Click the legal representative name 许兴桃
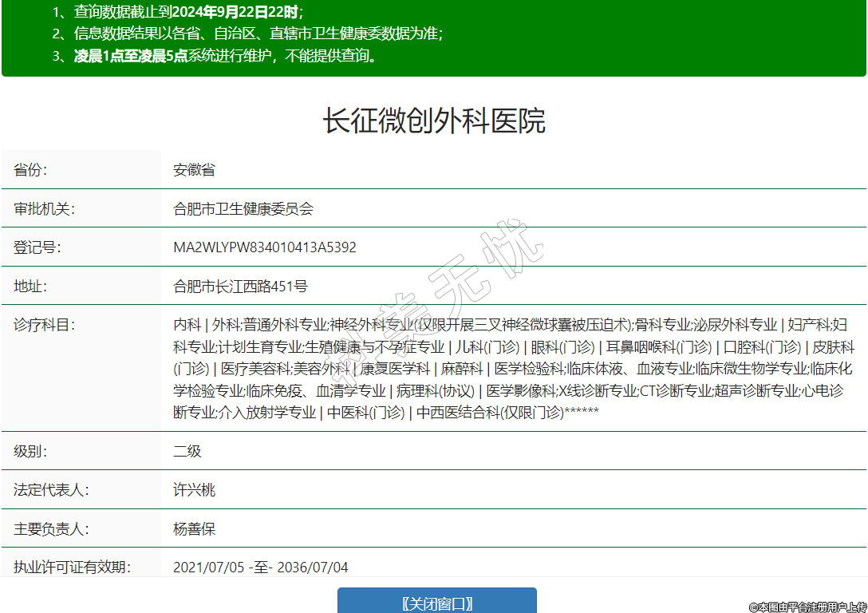 [x=195, y=490]
